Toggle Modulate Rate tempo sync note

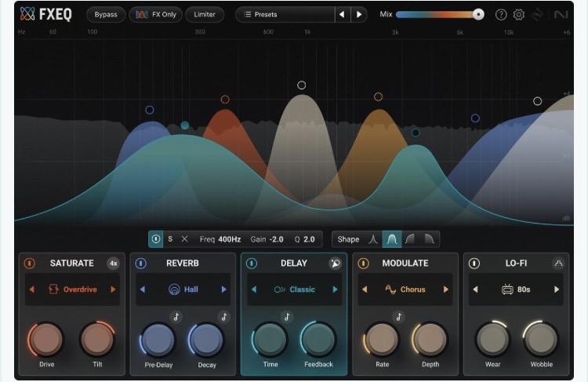click(x=398, y=317)
